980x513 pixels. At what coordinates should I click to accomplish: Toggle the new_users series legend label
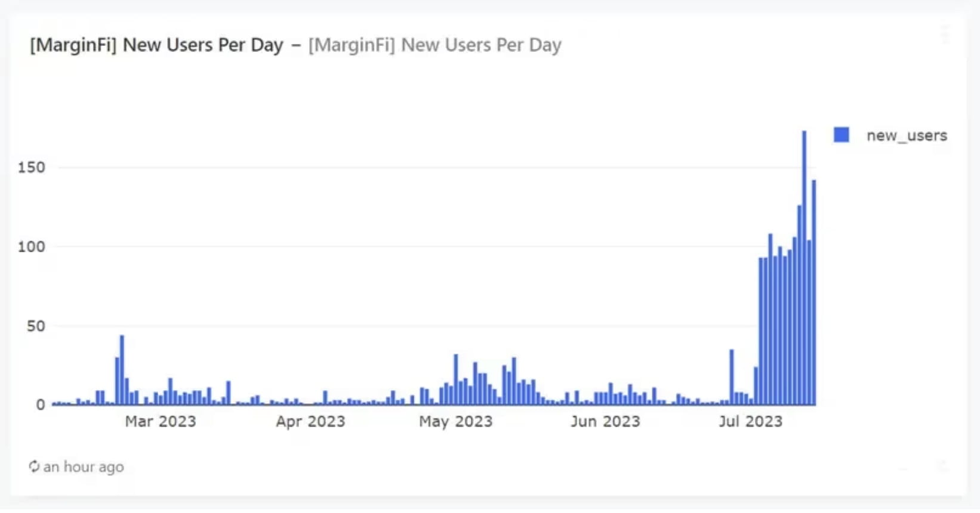[x=906, y=136]
